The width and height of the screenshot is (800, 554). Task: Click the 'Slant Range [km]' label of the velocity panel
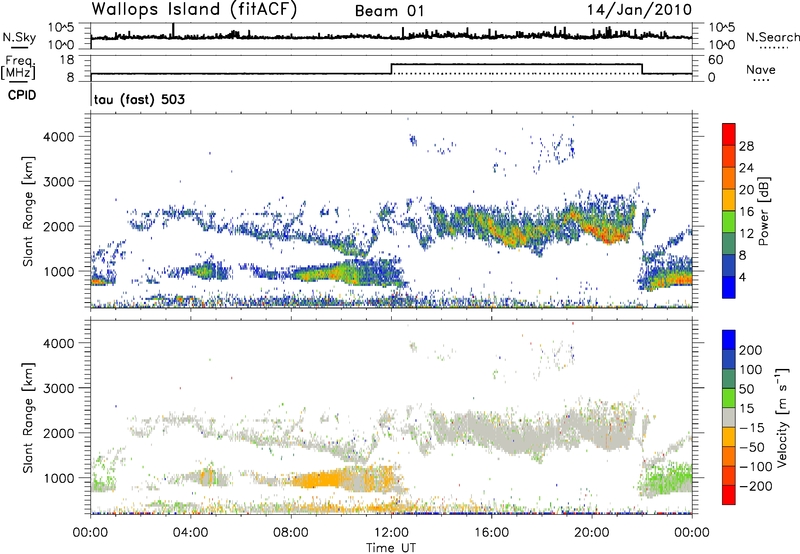pos(28,418)
